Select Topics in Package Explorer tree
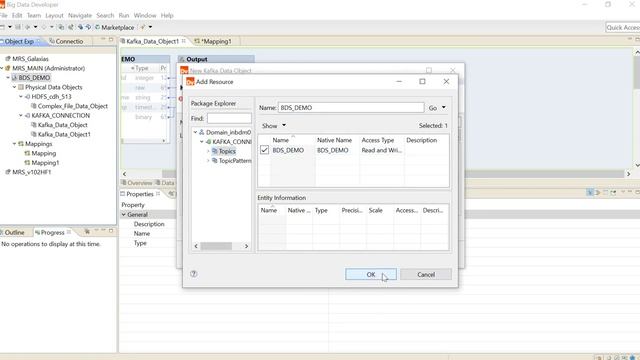Screen dimensions: 640x360 point(227,151)
